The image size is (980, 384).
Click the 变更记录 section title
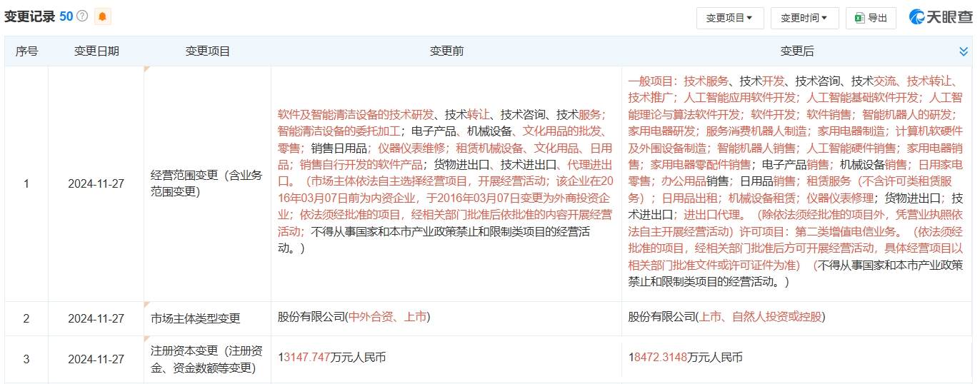coord(29,16)
